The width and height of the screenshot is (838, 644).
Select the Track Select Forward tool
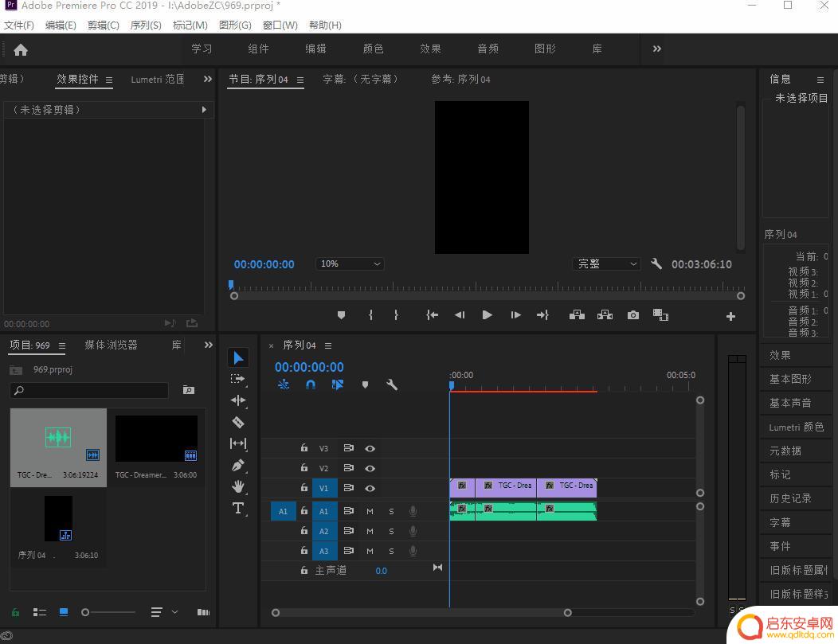pyautogui.click(x=238, y=379)
